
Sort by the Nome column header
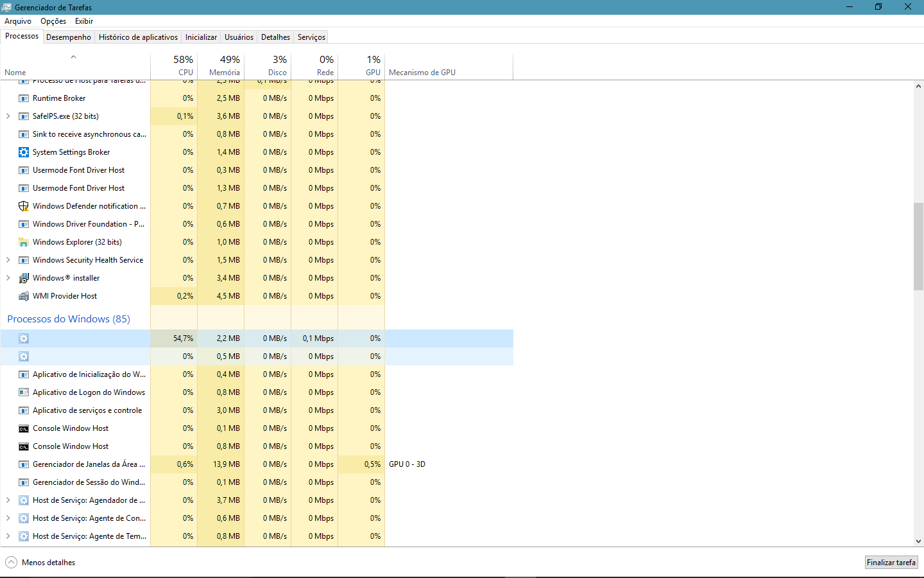[75, 66]
